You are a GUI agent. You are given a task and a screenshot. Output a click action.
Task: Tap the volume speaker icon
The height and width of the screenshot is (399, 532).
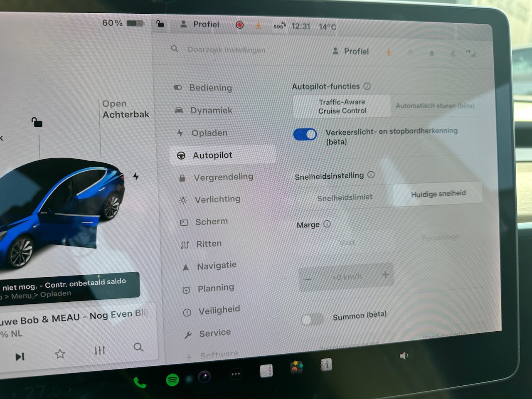tap(404, 356)
